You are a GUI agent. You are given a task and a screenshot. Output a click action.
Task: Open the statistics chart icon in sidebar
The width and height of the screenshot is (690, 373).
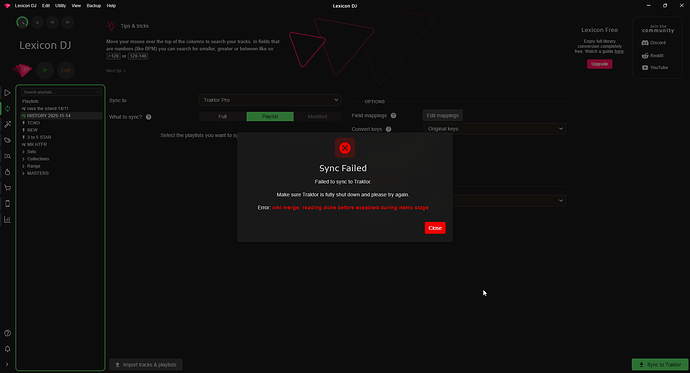point(7,219)
